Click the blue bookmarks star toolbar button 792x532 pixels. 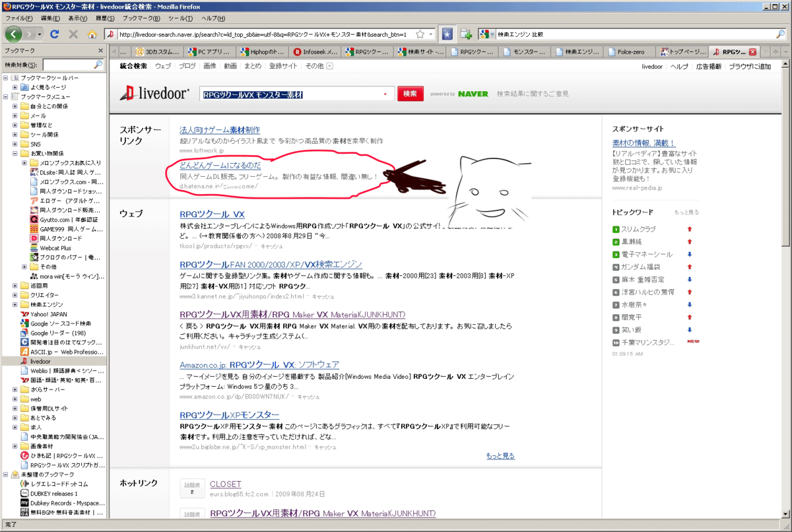click(447, 34)
